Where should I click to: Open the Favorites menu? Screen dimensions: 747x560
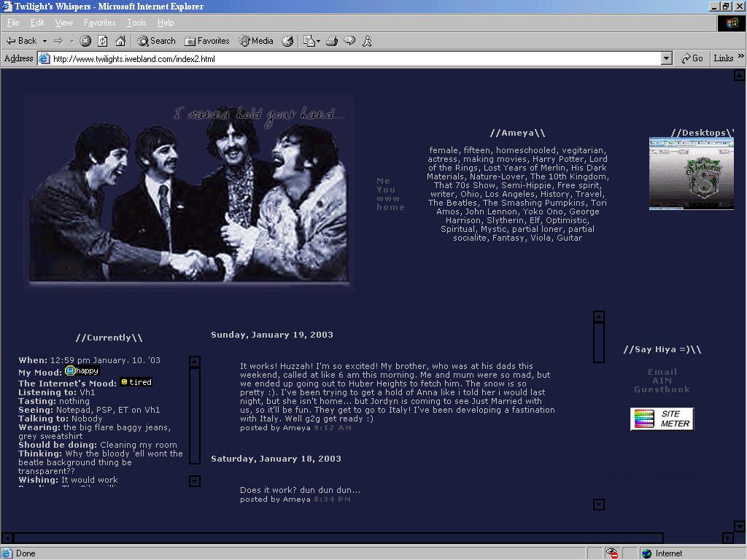[99, 23]
